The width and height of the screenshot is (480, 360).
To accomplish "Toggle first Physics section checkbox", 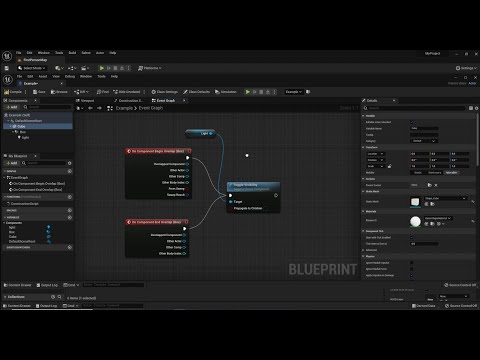I will point(412,263).
